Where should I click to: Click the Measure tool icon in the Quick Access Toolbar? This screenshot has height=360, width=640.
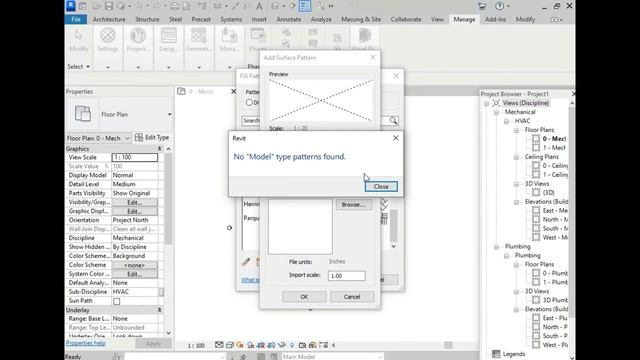coord(217,6)
